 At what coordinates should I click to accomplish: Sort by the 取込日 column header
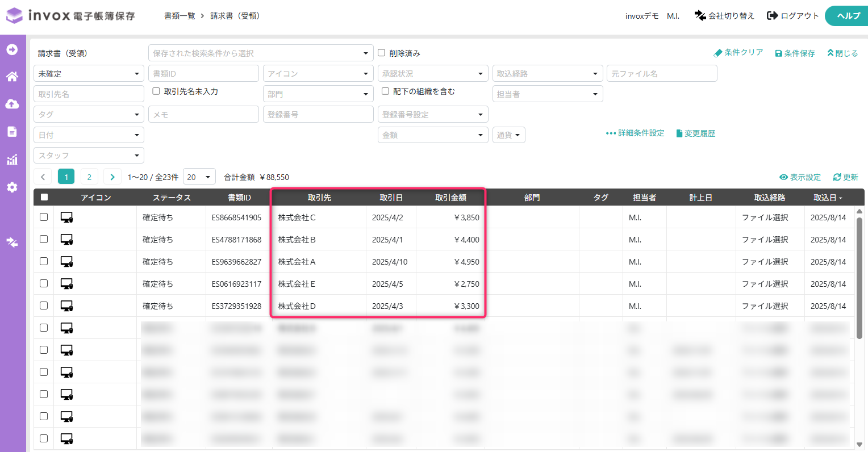pos(828,198)
